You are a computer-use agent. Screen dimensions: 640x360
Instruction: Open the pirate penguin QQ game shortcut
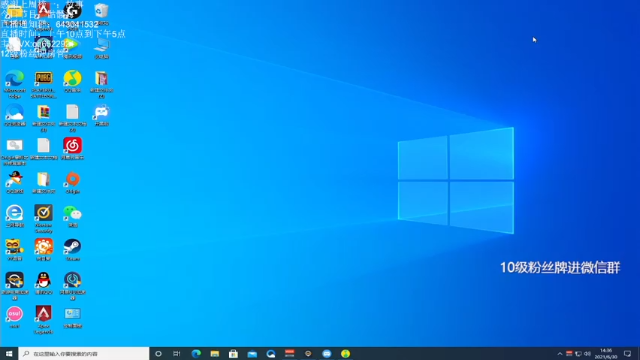pyautogui.click(x=14, y=179)
